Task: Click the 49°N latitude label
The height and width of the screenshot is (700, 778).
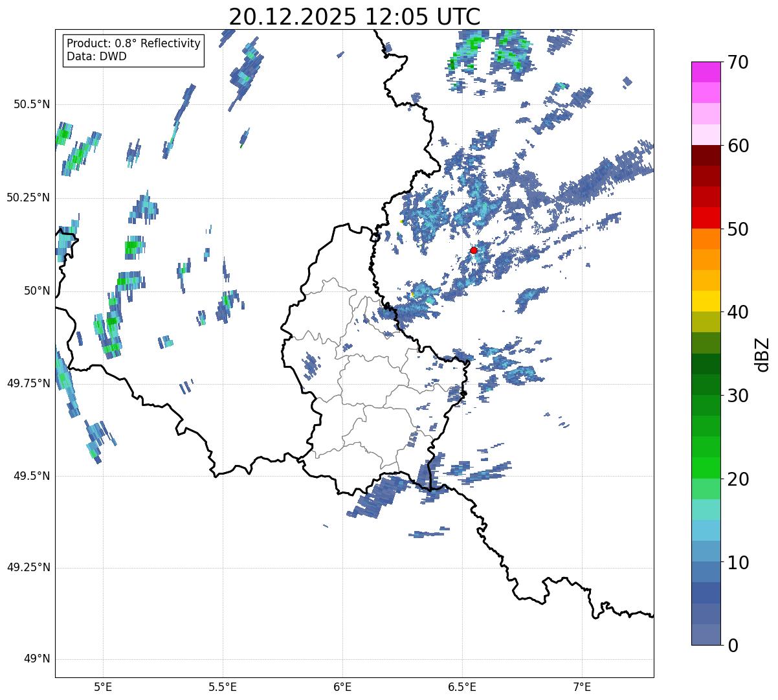Action: (37, 659)
